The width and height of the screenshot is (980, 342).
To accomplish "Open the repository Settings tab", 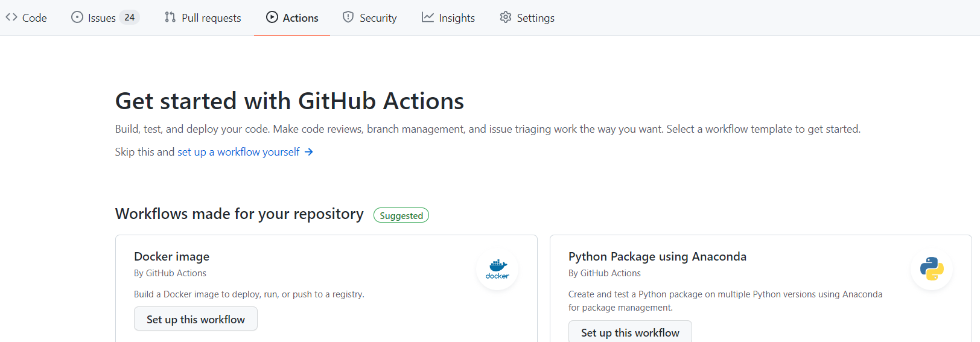I will (527, 18).
